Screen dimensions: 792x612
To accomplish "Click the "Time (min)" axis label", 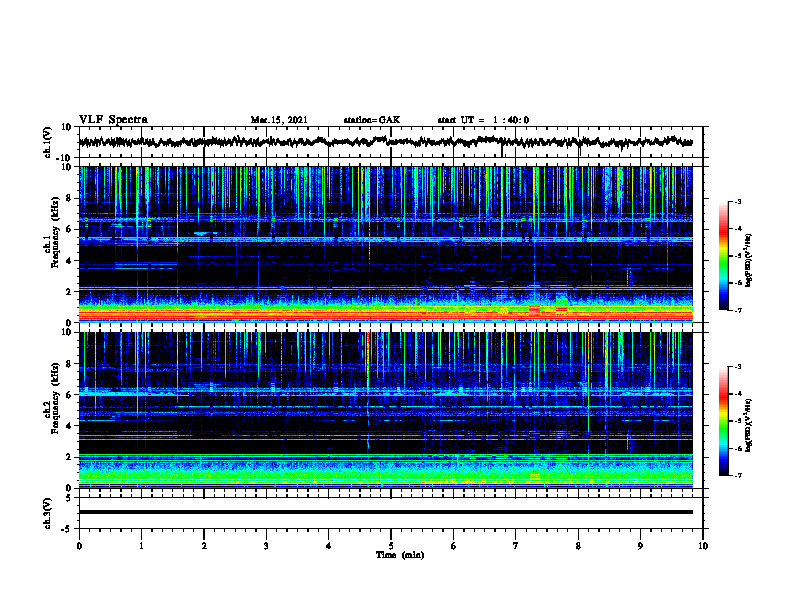I will pyautogui.click(x=400, y=555).
